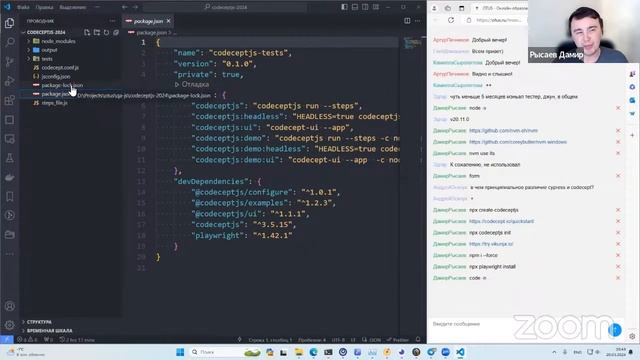The height and width of the screenshot is (360, 640).
Task: Click the Отладка debug CodeLens link
Action: tap(192, 84)
